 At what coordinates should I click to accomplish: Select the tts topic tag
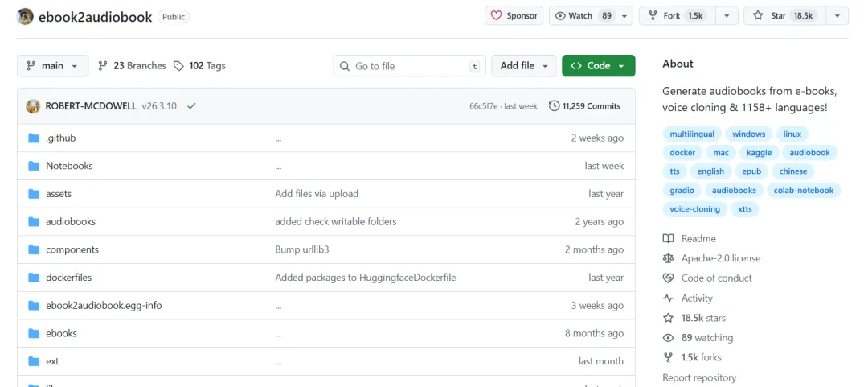point(675,171)
